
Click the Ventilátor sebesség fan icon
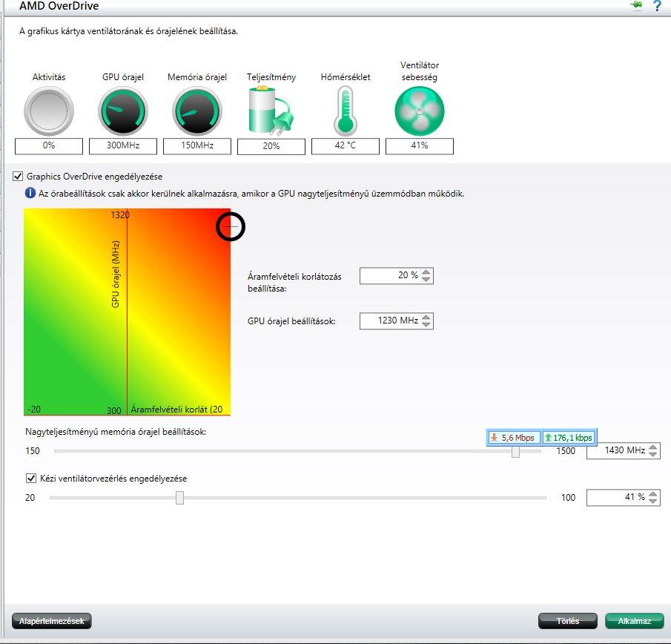tap(420, 111)
